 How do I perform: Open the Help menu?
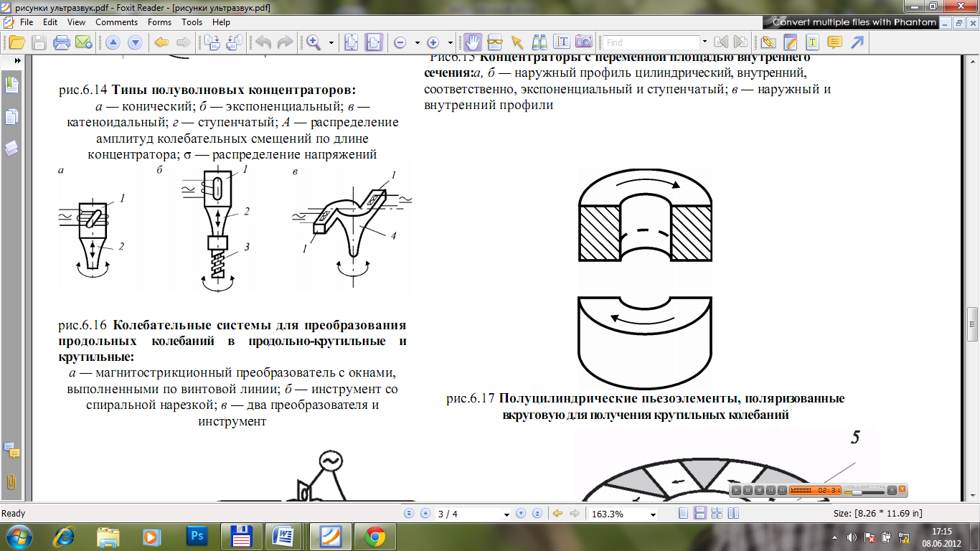(x=221, y=22)
